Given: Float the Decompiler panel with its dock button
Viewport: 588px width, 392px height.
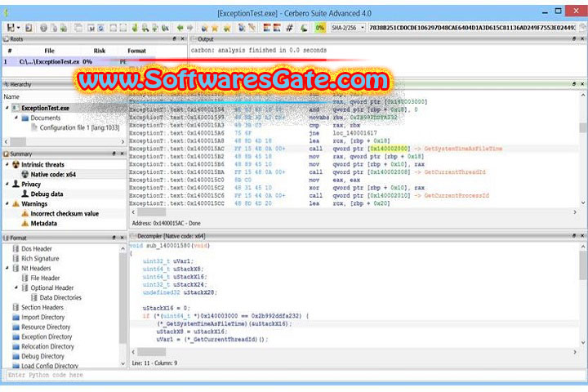Looking at the screenshot, I should (574, 235).
